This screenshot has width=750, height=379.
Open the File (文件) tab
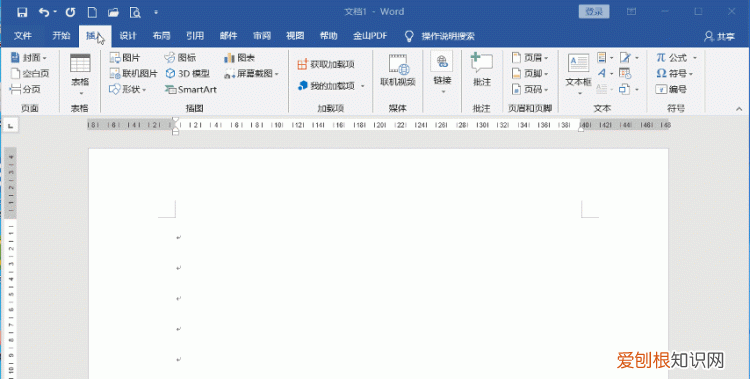[x=22, y=36]
